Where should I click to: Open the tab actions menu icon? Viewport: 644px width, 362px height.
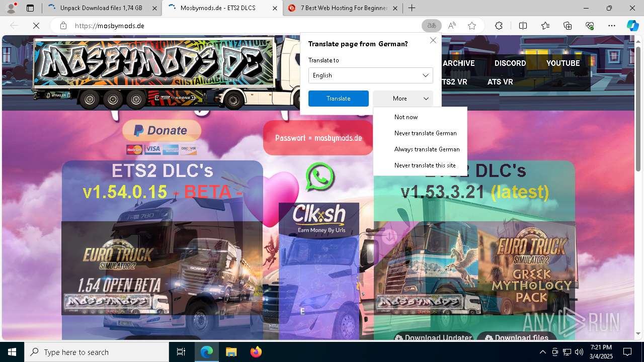30,8
